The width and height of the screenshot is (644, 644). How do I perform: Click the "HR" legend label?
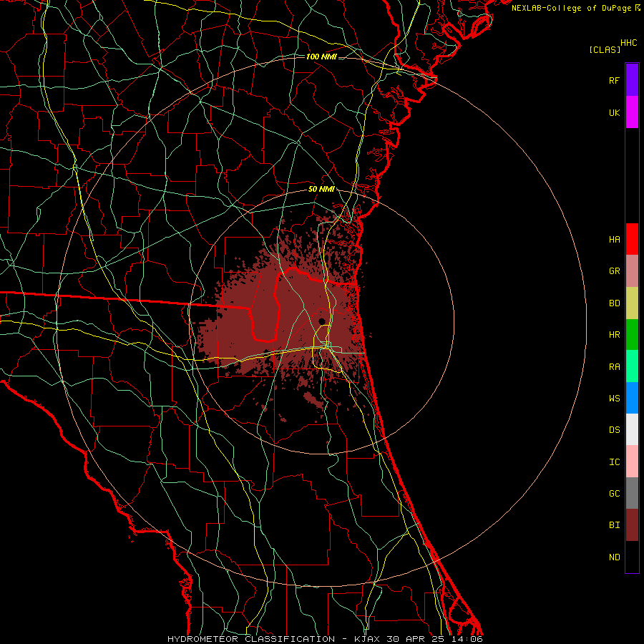click(x=614, y=335)
